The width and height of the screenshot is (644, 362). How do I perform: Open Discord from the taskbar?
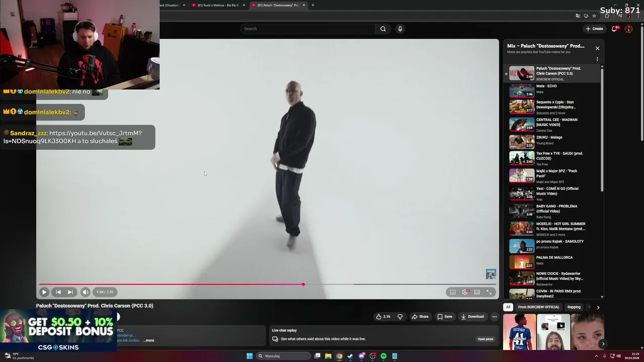click(361, 356)
